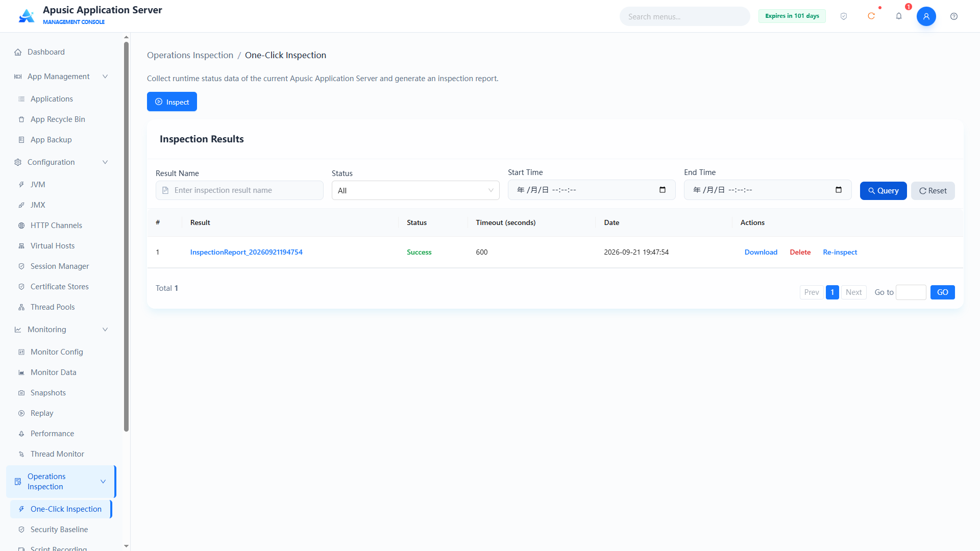Screen dimensions: 980x551
Task: Collapse the Configuration section
Action: point(61,162)
